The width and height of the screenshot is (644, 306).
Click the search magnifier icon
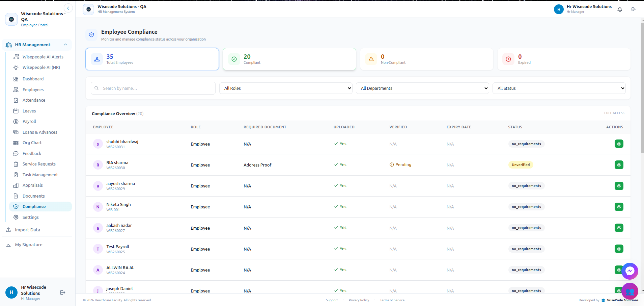(96, 88)
